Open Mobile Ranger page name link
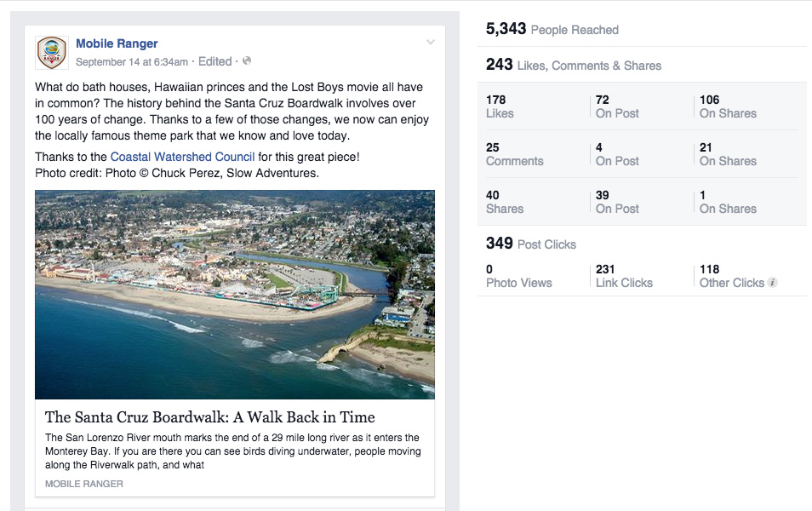This screenshot has height=511, width=812. (x=117, y=43)
